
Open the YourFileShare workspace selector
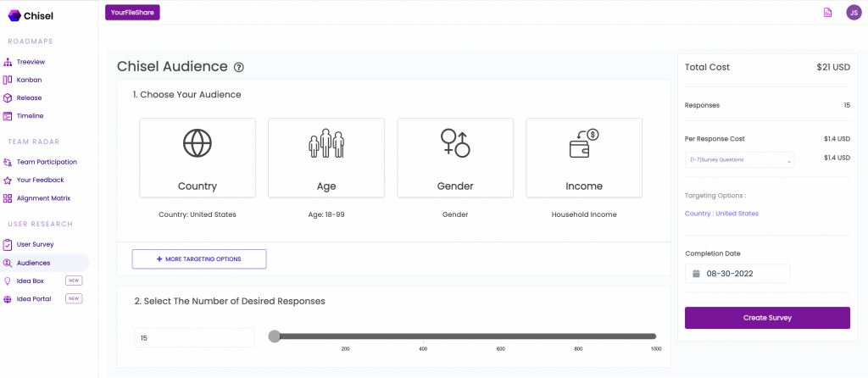(132, 12)
